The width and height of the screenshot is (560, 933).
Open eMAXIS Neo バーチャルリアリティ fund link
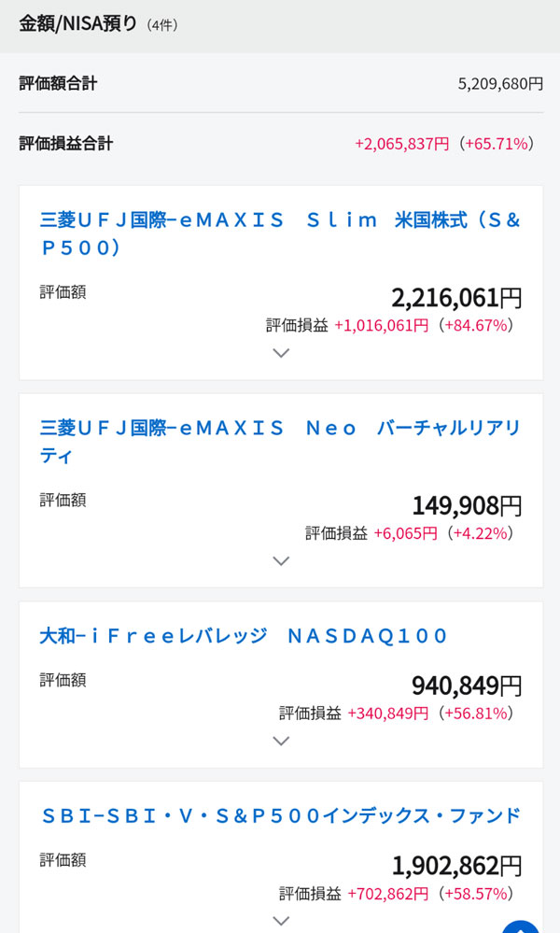click(x=280, y=442)
